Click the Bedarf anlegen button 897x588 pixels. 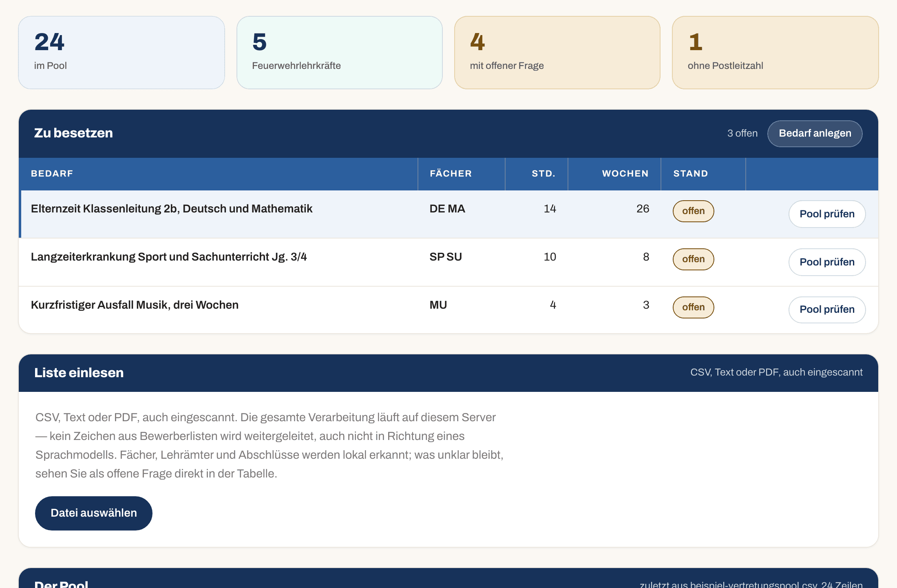pos(815,133)
